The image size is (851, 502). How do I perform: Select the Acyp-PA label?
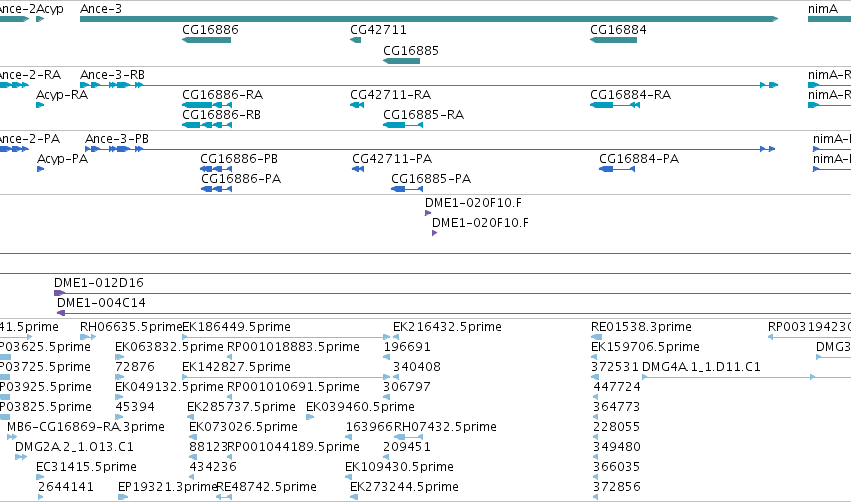pos(62,159)
